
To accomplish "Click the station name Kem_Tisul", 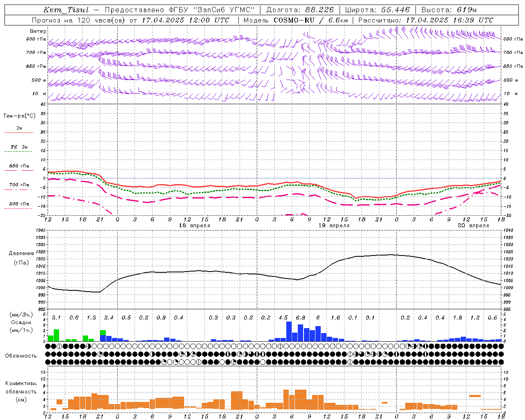I will [x=66, y=10].
